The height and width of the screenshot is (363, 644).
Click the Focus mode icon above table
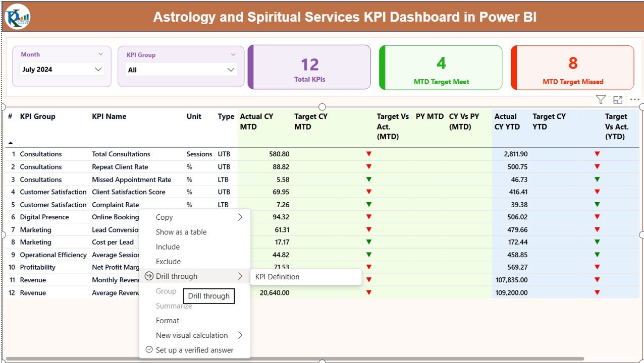[x=618, y=100]
